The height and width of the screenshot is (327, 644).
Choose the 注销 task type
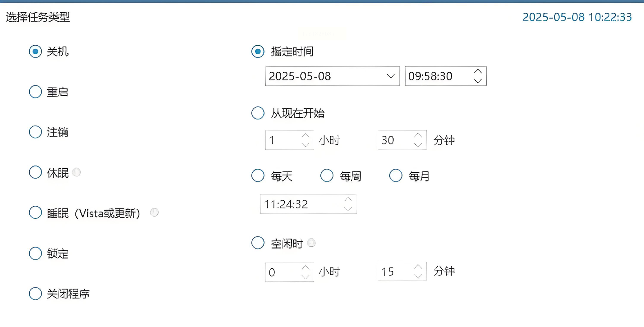(x=35, y=132)
